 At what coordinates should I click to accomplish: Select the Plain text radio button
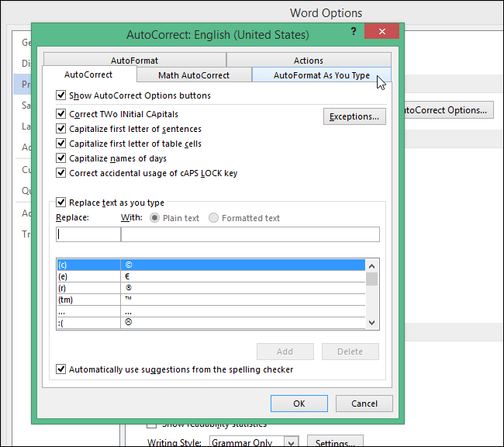pos(154,218)
